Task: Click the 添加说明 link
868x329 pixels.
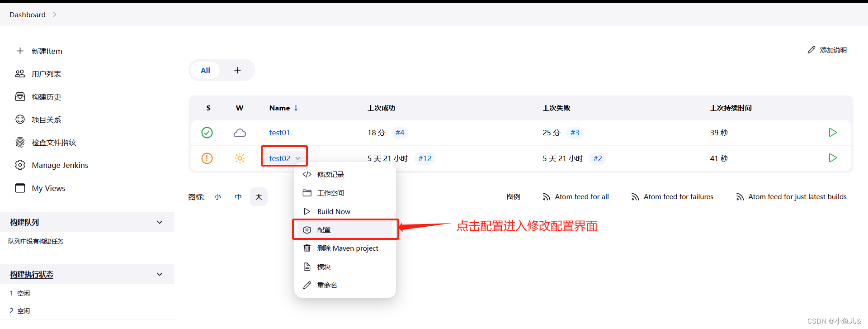Action: pos(827,50)
